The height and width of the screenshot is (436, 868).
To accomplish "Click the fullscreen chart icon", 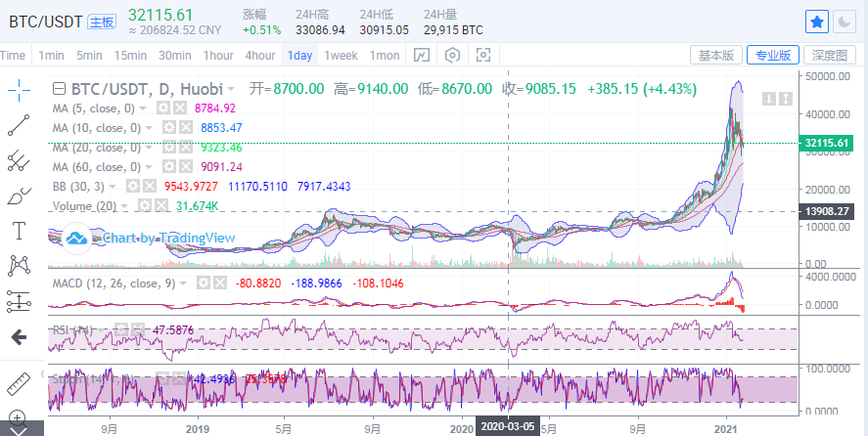I will (481, 56).
